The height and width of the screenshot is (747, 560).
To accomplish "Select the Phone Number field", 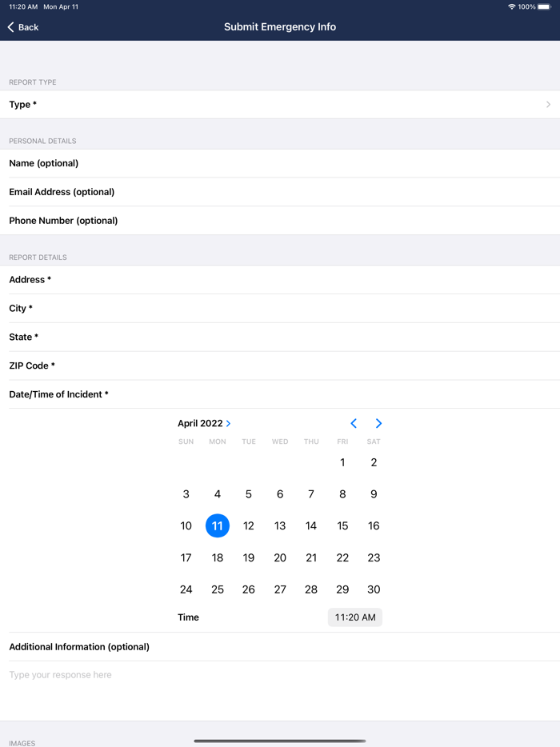I will tap(280, 221).
